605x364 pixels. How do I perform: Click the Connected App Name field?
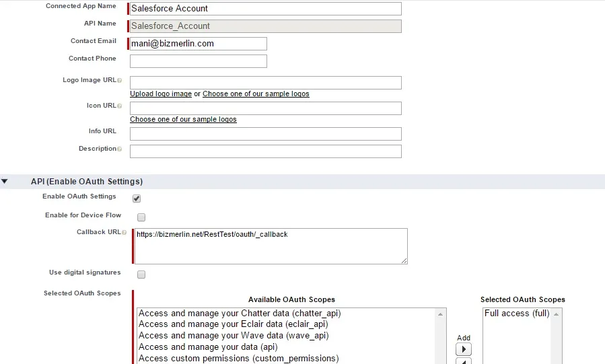click(x=265, y=9)
